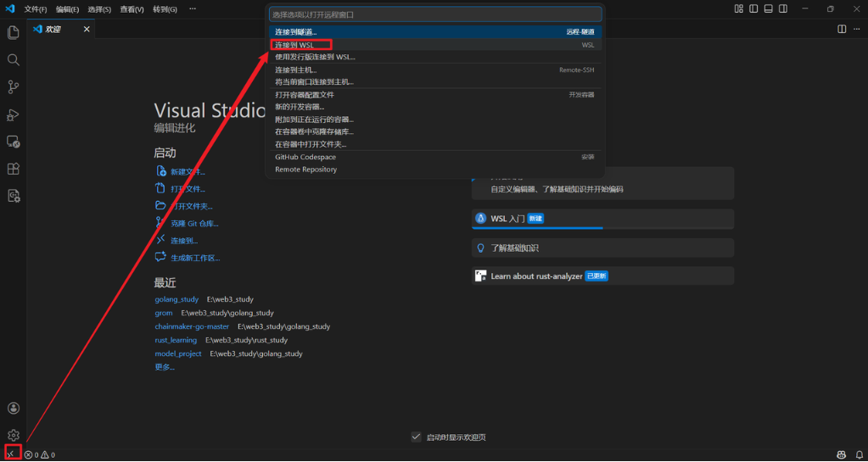868x462 pixels.
Task: Click the VS Code logo in title bar
Action: click(x=10, y=8)
